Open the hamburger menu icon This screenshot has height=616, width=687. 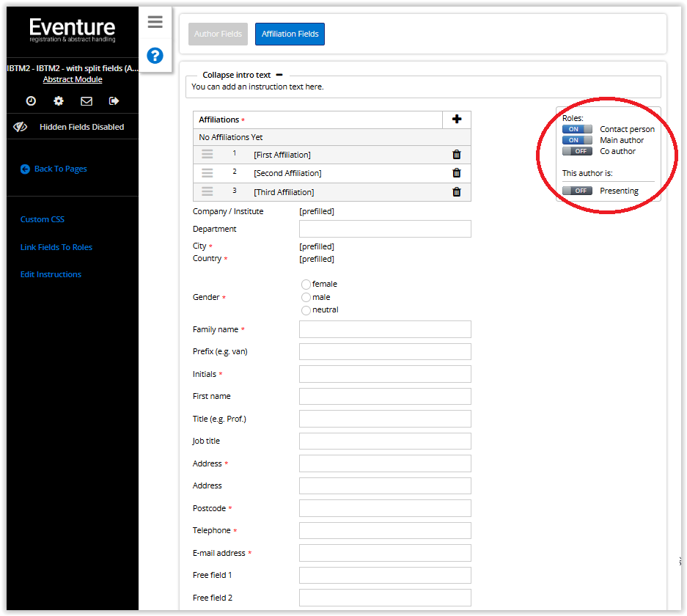click(155, 22)
